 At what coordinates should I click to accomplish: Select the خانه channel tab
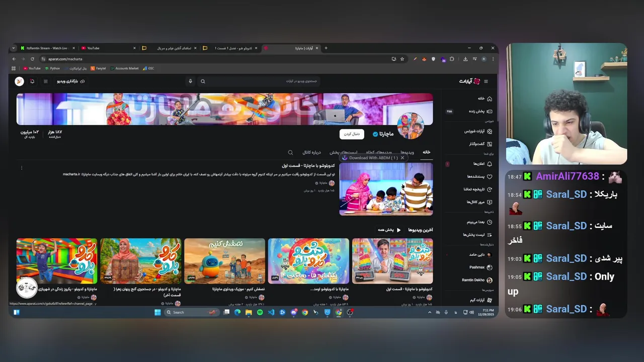point(427,152)
